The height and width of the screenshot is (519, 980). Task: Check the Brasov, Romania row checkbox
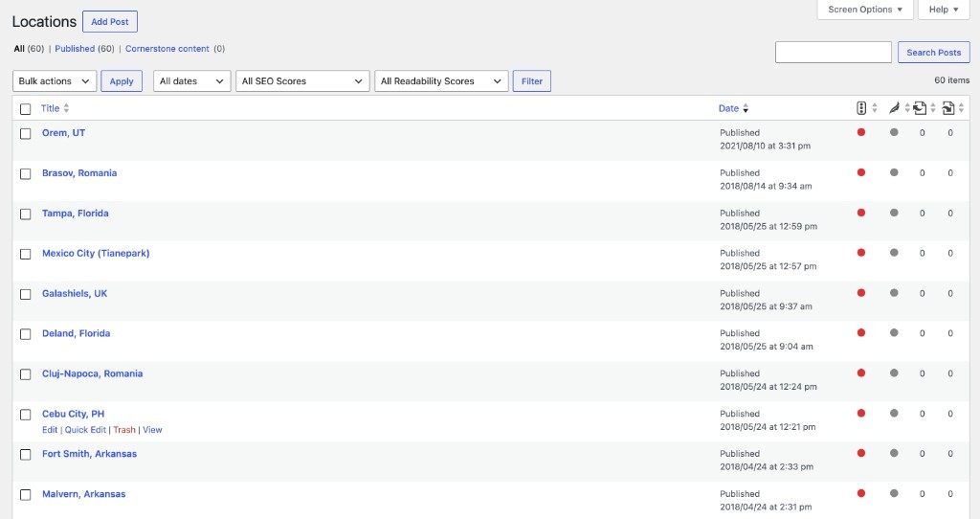pyautogui.click(x=26, y=174)
